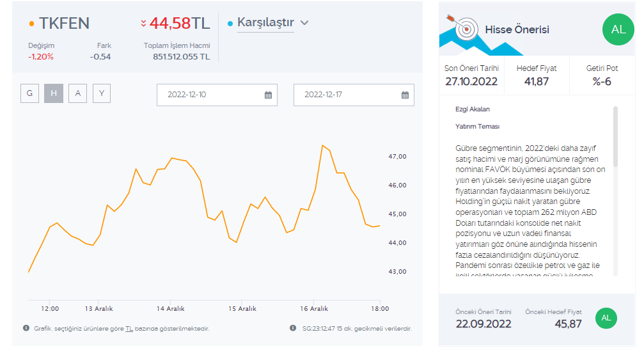The image size is (644, 355).
Task: Click the TL underlined link in chart note
Action: pyautogui.click(x=129, y=329)
